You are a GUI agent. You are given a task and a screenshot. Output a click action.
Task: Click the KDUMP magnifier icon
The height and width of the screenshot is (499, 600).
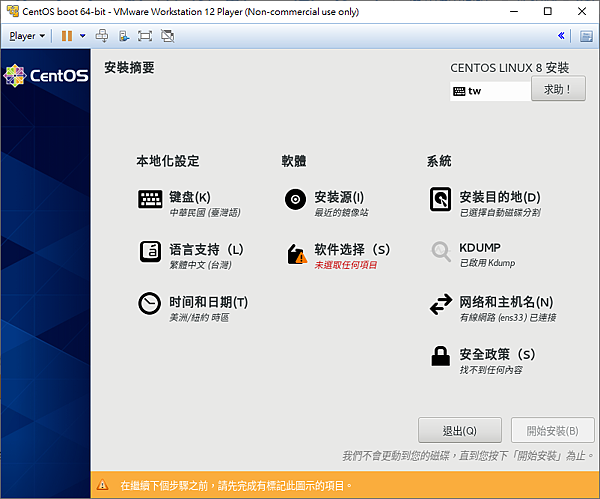pyautogui.click(x=441, y=251)
